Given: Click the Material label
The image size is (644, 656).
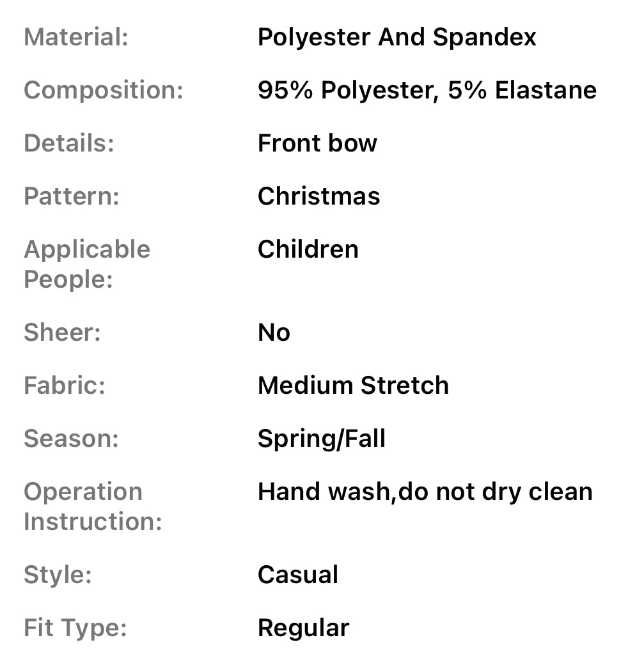Looking at the screenshot, I should 76,37.
